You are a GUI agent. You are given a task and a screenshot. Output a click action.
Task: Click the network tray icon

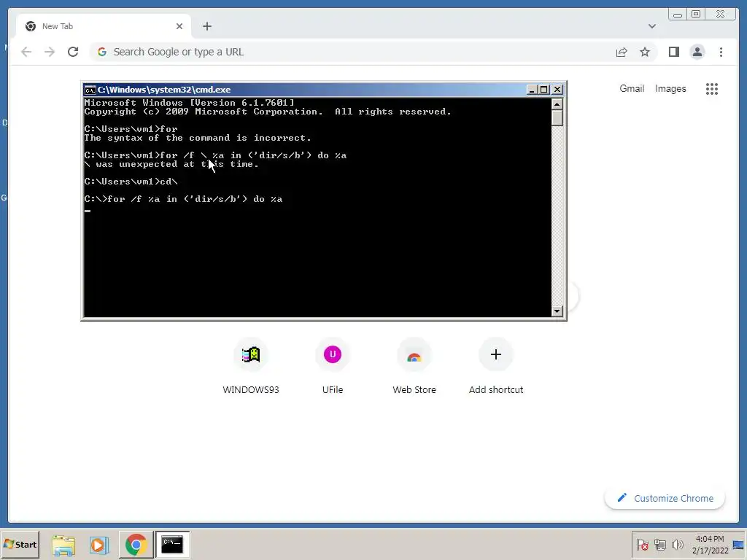(x=659, y=544)
